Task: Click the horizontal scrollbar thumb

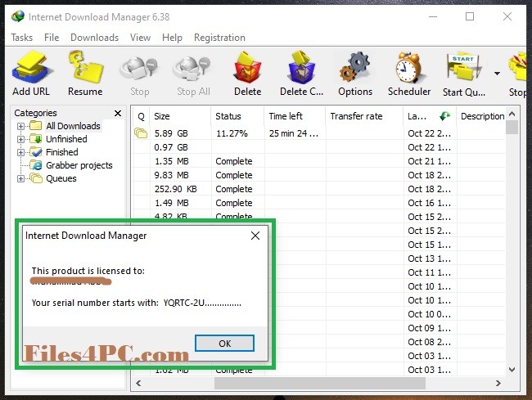Action: [319, 383]
